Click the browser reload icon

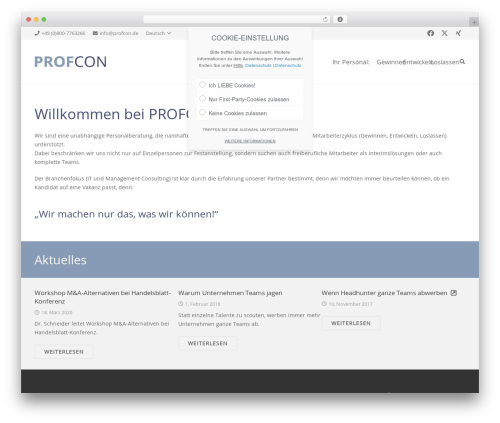coord(325,19)
